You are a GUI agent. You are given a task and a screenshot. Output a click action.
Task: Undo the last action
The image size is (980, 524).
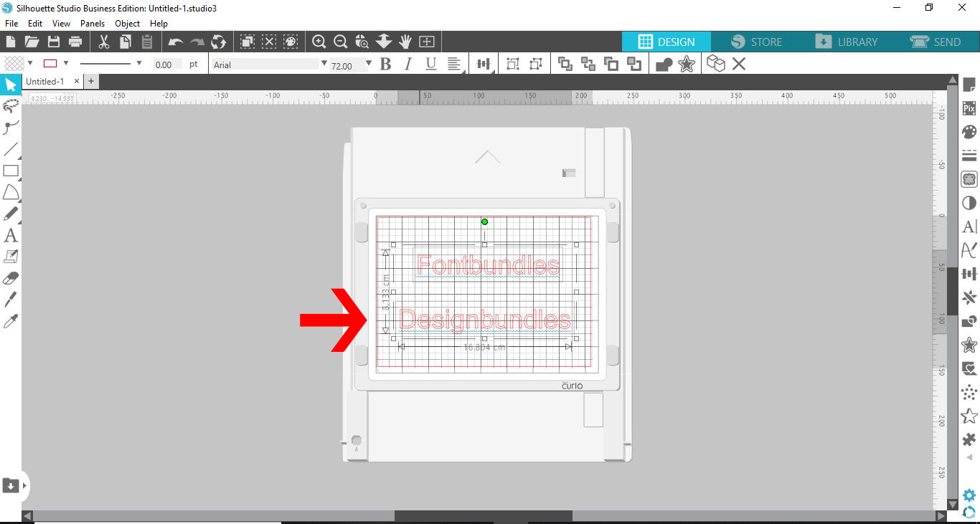176,42
